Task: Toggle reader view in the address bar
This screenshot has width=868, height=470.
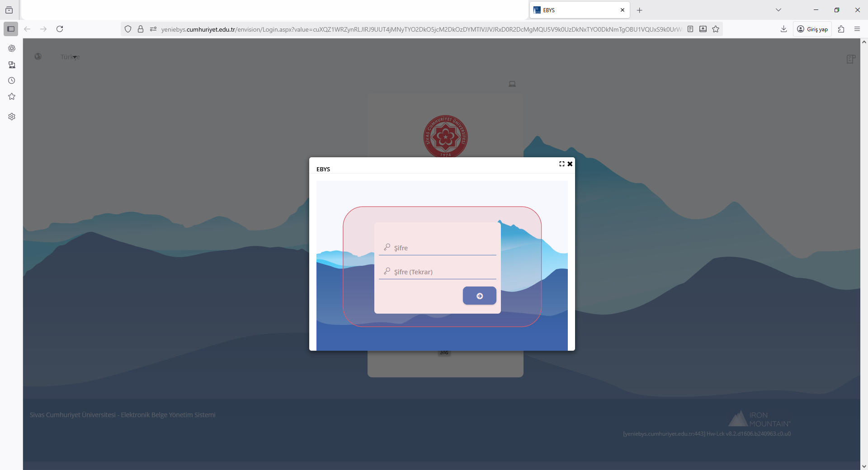Action: [690, 29]
